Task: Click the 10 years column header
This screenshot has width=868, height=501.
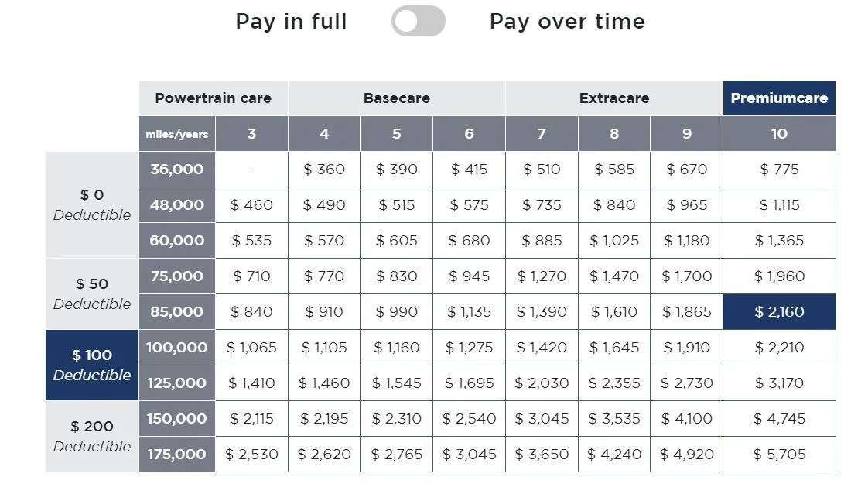Action: pyautogui.click(x=779, y=133)
